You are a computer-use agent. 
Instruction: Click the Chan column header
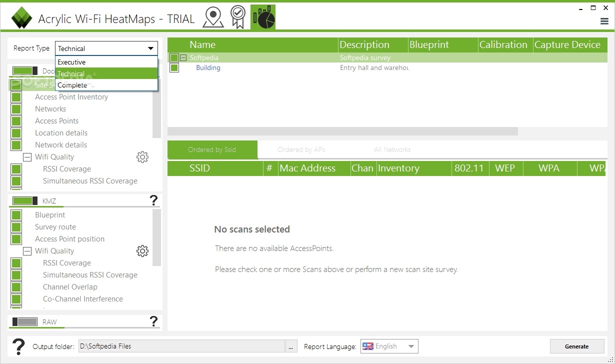(363, 168)
